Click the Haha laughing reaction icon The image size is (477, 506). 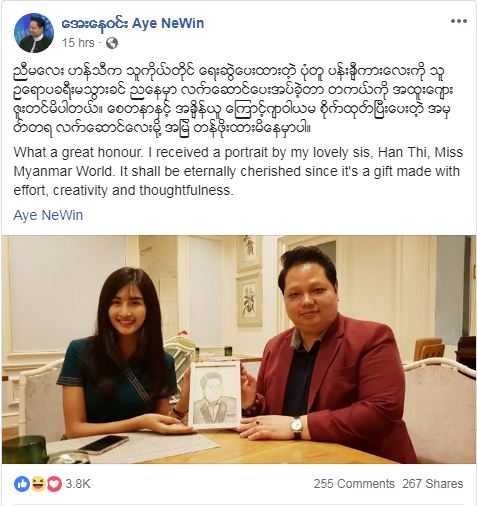point(38,484)
